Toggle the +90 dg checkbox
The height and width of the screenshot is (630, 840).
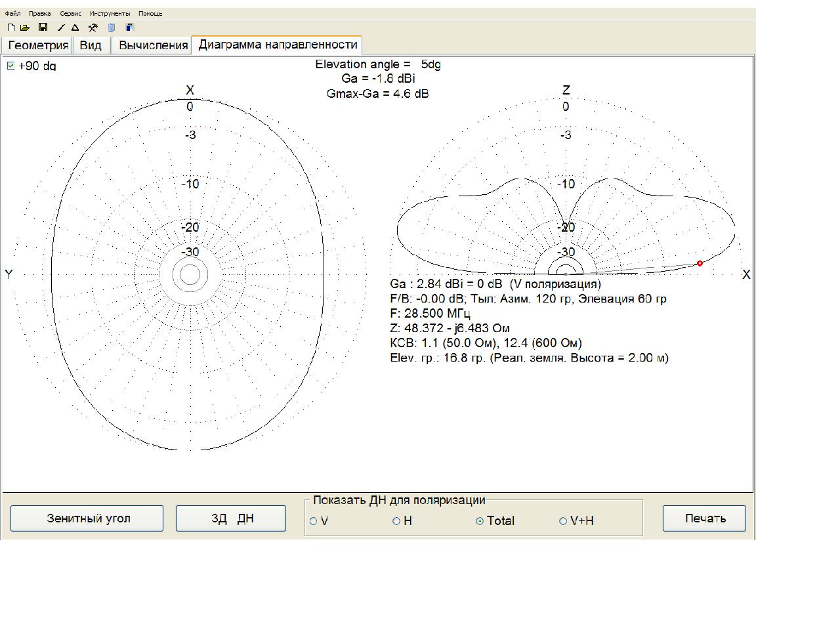coord(10,66)
